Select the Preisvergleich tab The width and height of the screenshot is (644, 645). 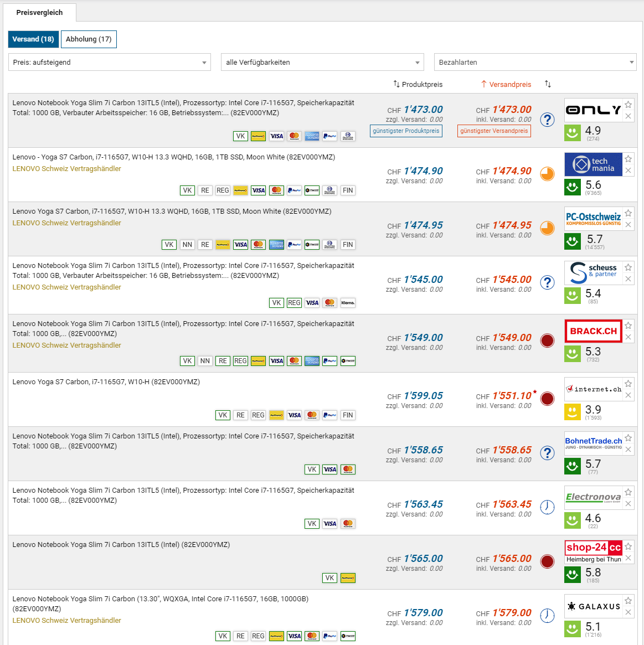click(39, 12)
